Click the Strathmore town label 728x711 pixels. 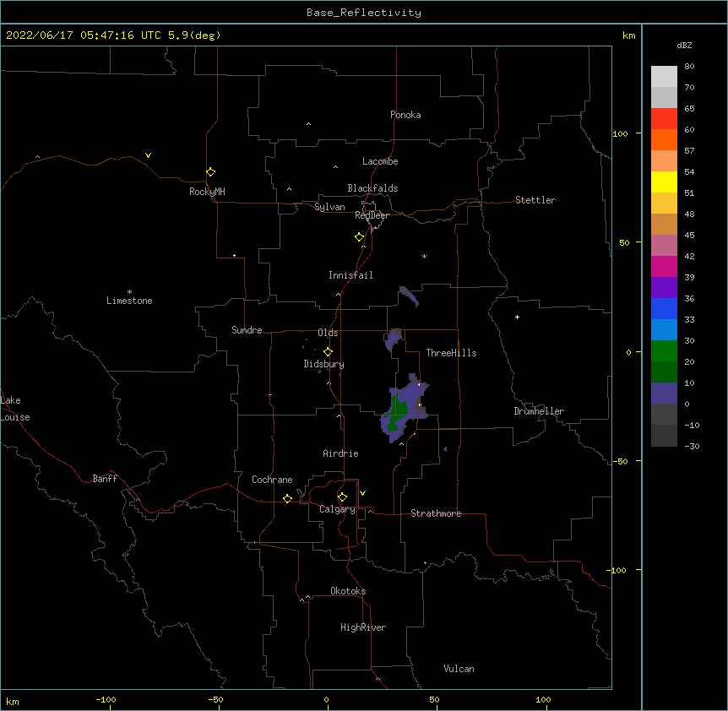tap(436, 513)
